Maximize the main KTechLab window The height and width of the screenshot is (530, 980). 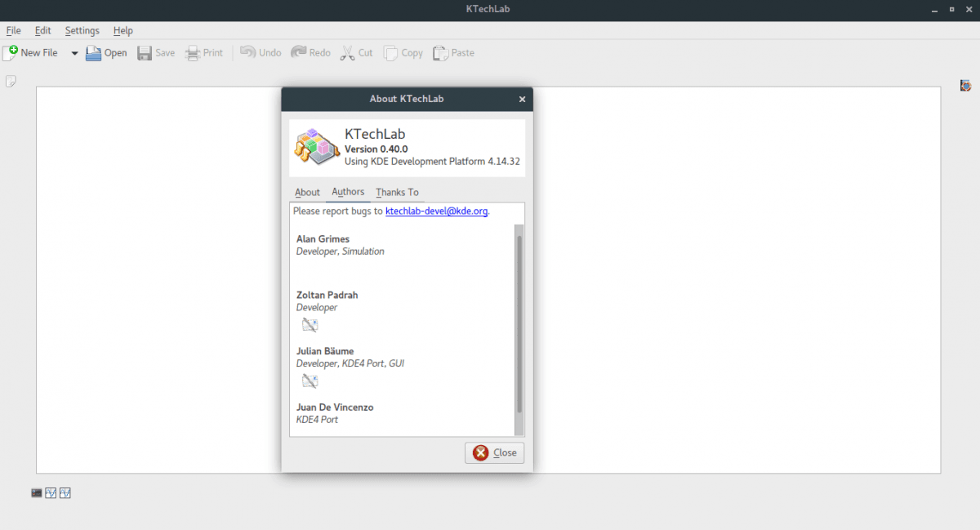[952, 9]
